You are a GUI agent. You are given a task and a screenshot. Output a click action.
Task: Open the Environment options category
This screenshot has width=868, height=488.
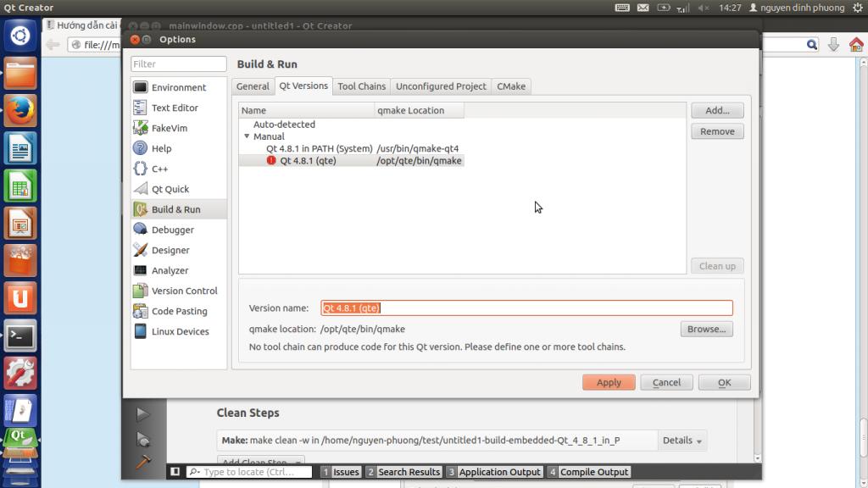click(178, 87)
